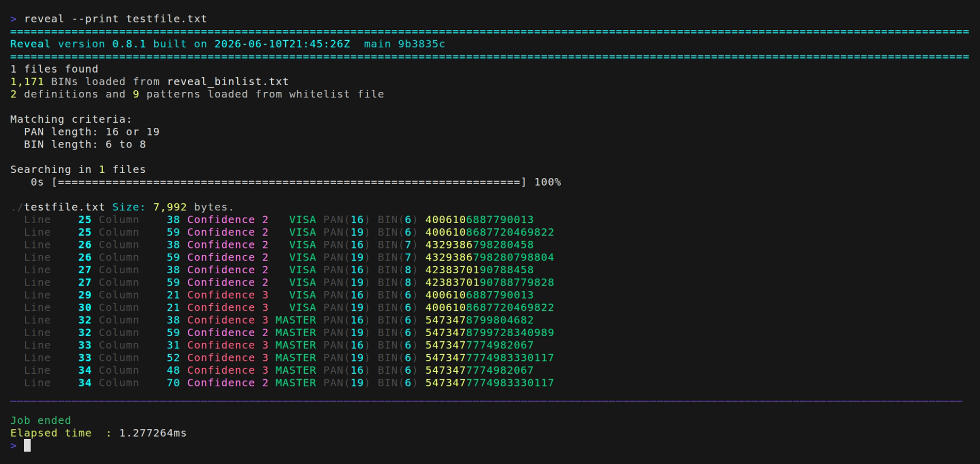Click 'BIN(8)' on the line 27 column 59 row

[398, 283]
